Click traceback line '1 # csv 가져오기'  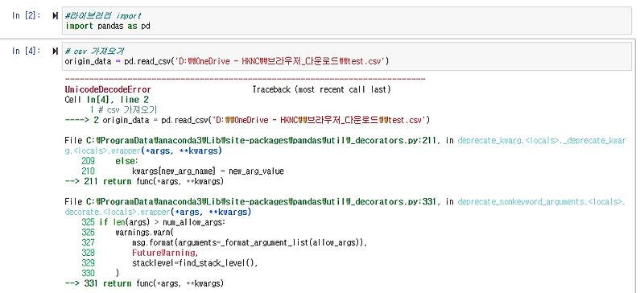click(124, 110)
